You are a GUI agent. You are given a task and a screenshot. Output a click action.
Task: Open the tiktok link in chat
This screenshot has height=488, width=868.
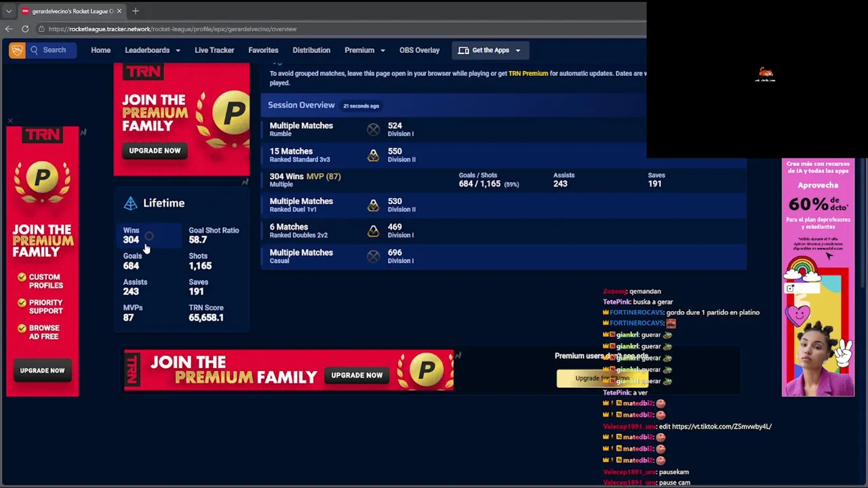722,426
